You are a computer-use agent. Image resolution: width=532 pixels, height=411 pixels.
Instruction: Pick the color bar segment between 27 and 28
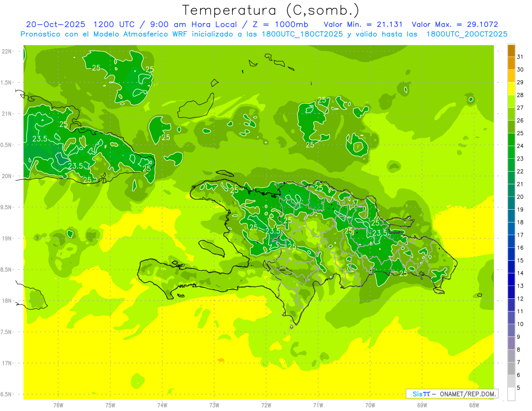tap(511, 102)
